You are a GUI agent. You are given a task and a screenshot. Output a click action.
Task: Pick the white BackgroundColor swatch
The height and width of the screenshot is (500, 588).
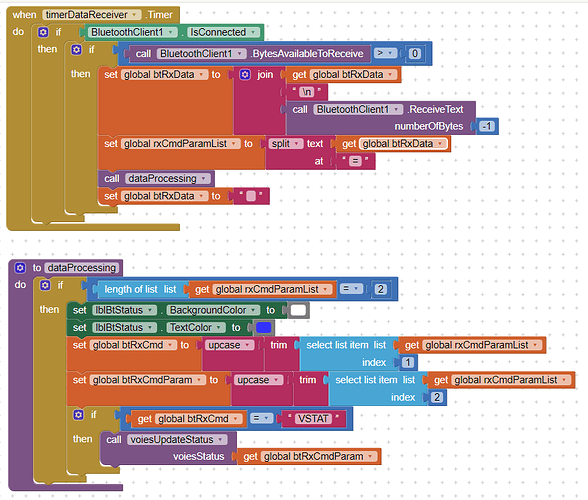(298, 310)
